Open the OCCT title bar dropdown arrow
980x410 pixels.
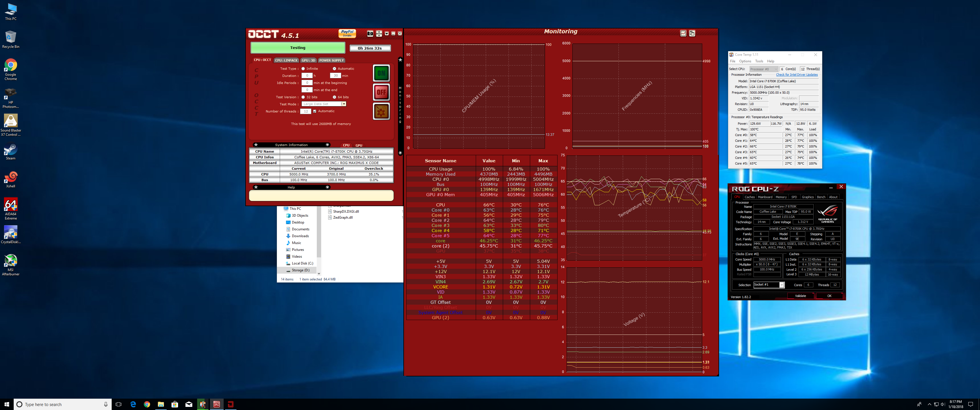click(x=387, y=34)
